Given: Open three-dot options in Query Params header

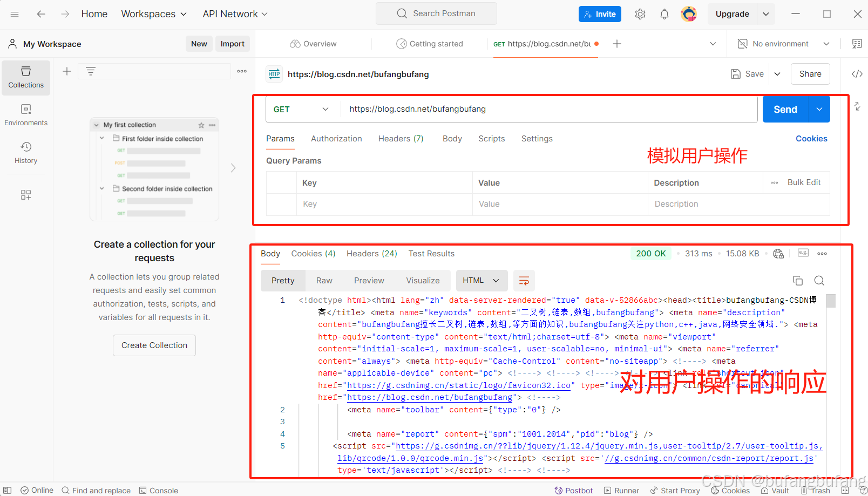Looking at the screenshot, I should (x=774, y=182).
